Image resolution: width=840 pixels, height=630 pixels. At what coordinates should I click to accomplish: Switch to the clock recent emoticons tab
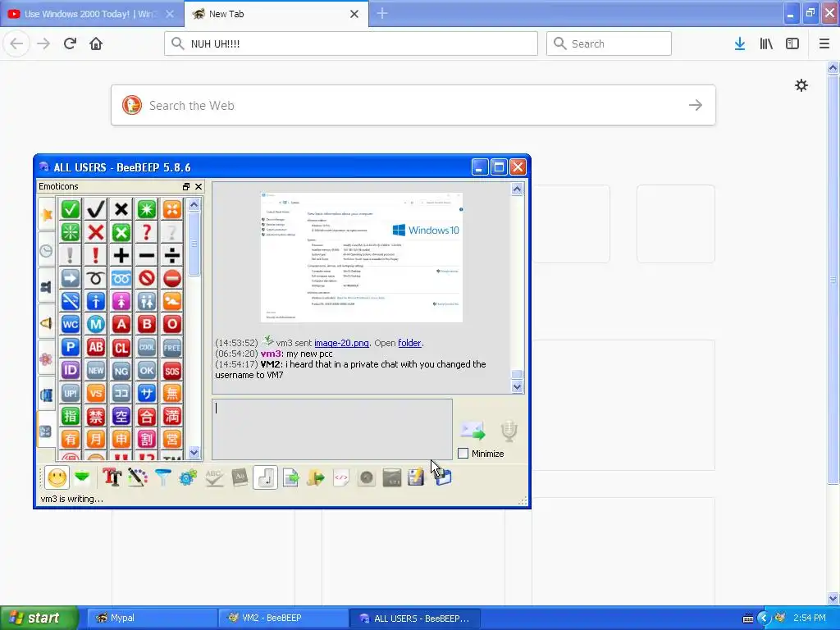click(47, 250)
